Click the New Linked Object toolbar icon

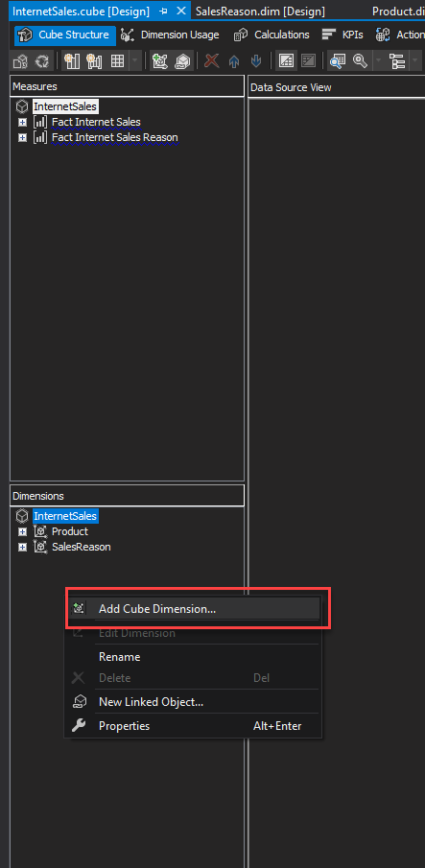pyautogui.click(x=182, y=60)
